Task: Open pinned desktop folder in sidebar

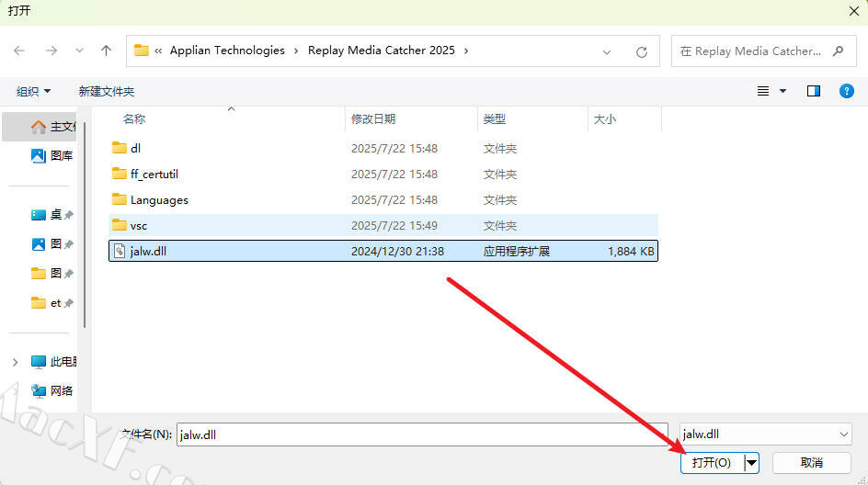Action: point(51,215)
